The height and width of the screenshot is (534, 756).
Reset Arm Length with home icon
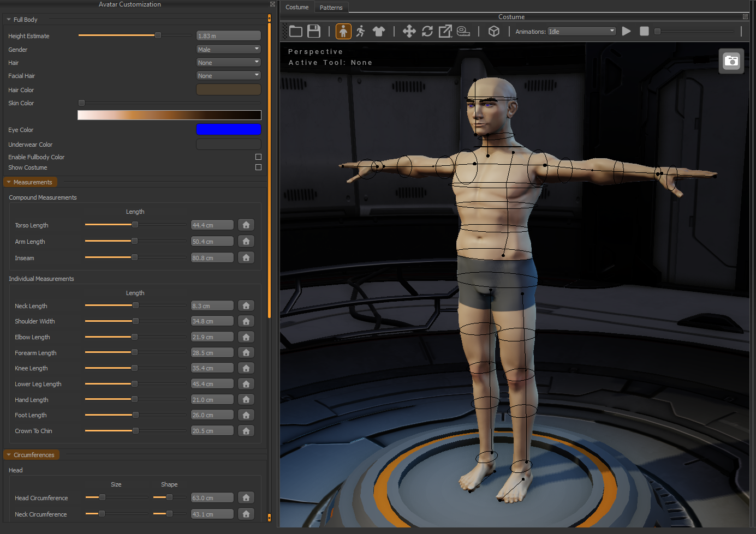click(246, 241)
